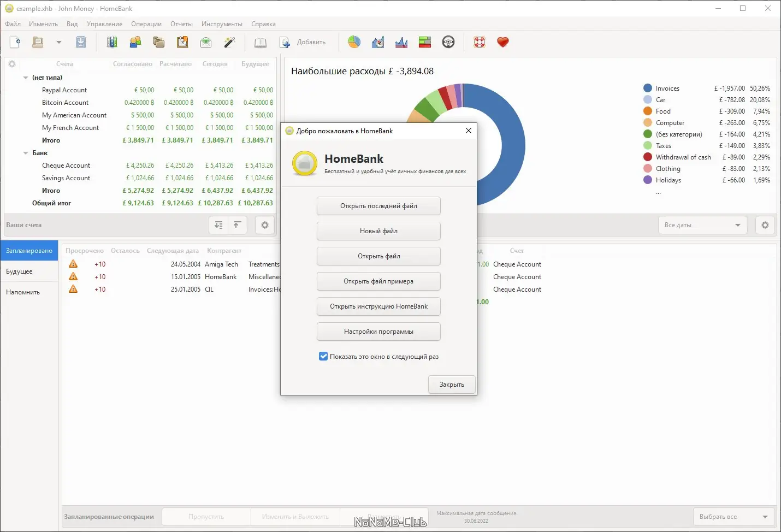Viewport: 781px width, 532px height.
Task: Open budget report (red green bars icon)
Action: (425, 42)
